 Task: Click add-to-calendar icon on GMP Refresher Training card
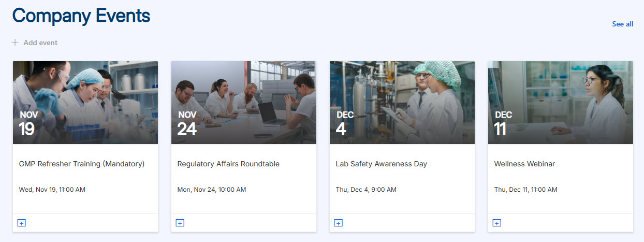point(21,223)
